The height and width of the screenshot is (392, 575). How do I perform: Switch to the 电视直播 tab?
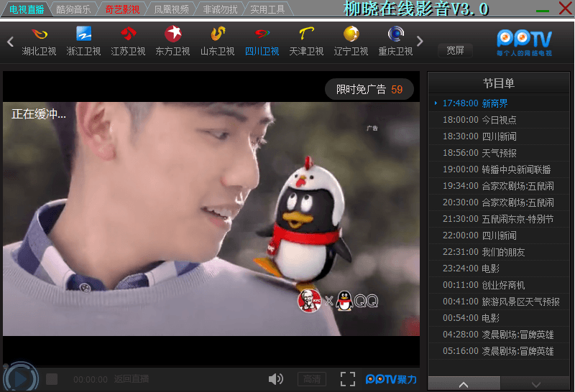27,9
